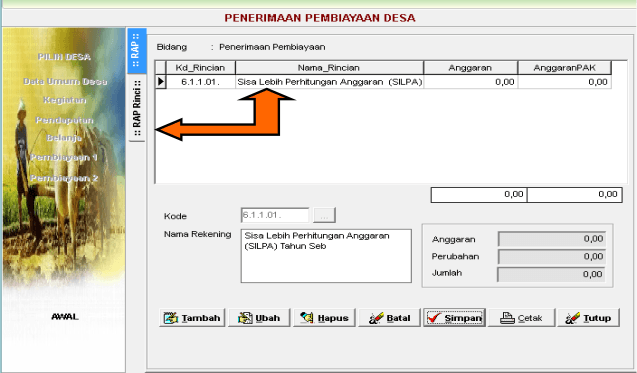Click the AnggaranPAK total box below grid

click(575, 195)
